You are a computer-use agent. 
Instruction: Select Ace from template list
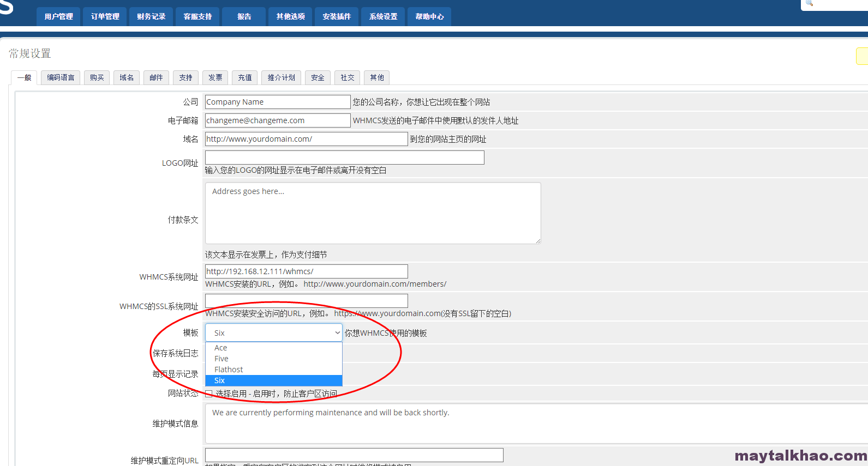tap(274, 348)
